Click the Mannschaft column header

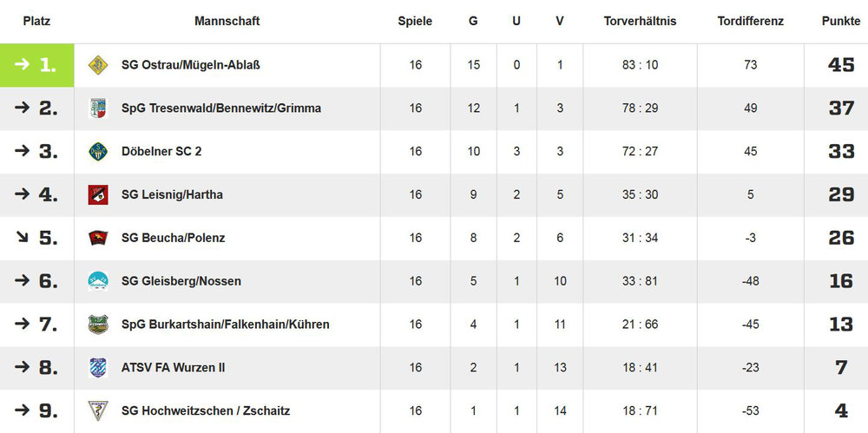pos(227,22)
